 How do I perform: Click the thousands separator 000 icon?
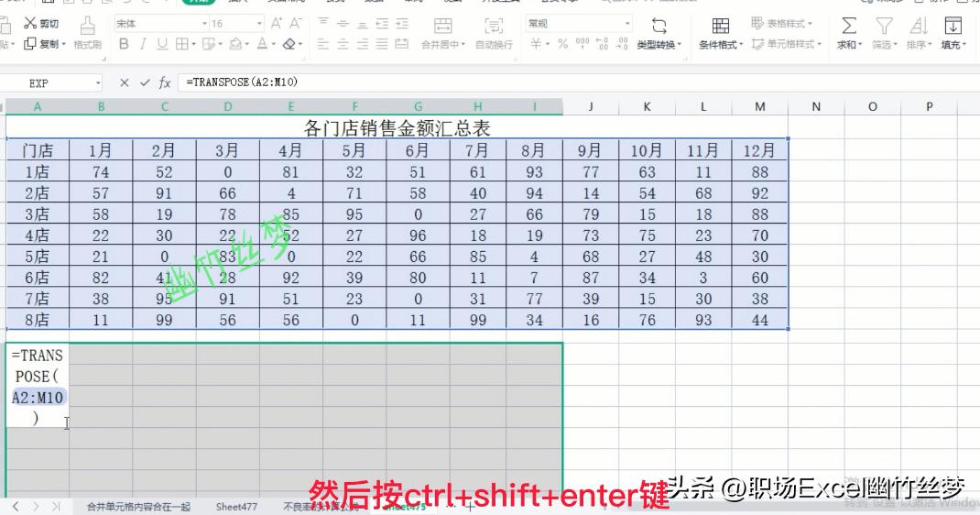click(582, 44)
